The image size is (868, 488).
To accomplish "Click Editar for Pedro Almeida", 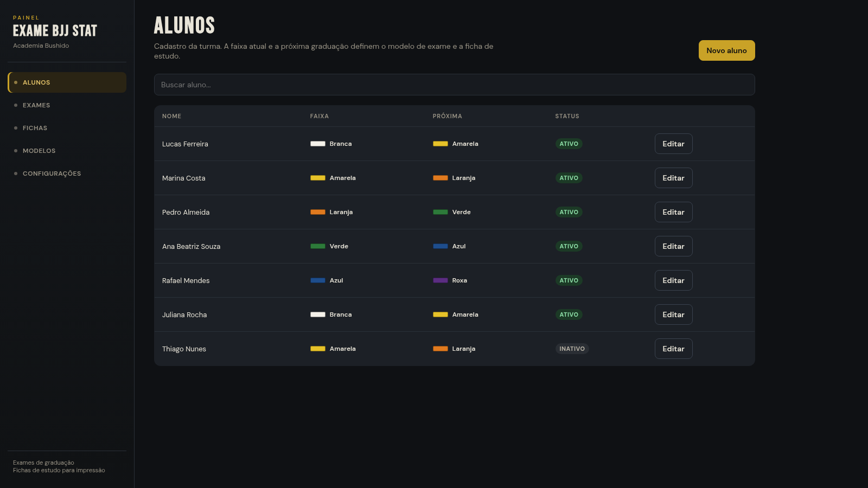I will pos(673,212).
